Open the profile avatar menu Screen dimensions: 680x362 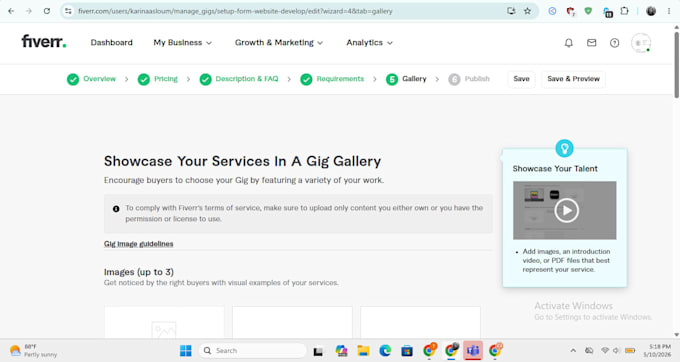point(641,43)
